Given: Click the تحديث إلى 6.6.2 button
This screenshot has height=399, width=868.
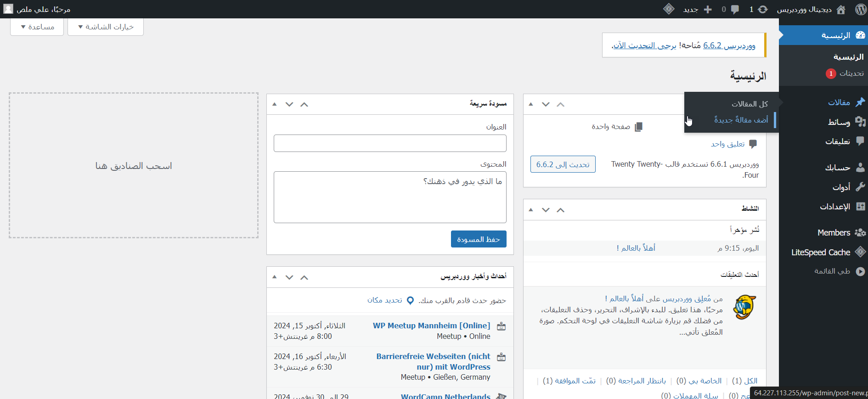Looking at the screenshot, I should coord(563,164).
